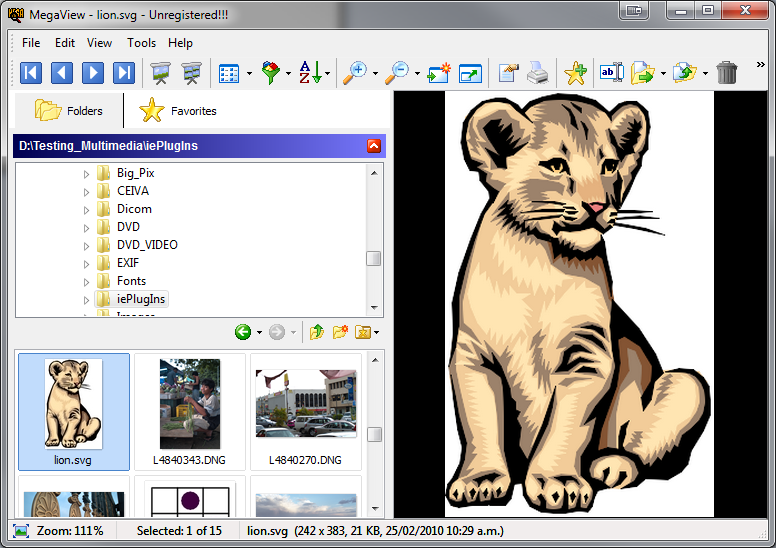
Task: Open the sort A-Z dropdown arrow
Action: (x=327, y=73)
